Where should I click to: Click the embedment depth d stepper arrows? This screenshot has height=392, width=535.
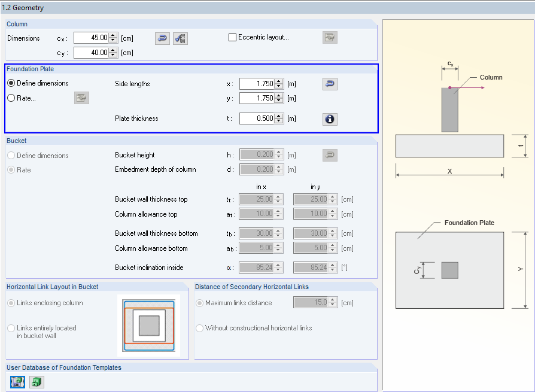[x=279, y=169]
